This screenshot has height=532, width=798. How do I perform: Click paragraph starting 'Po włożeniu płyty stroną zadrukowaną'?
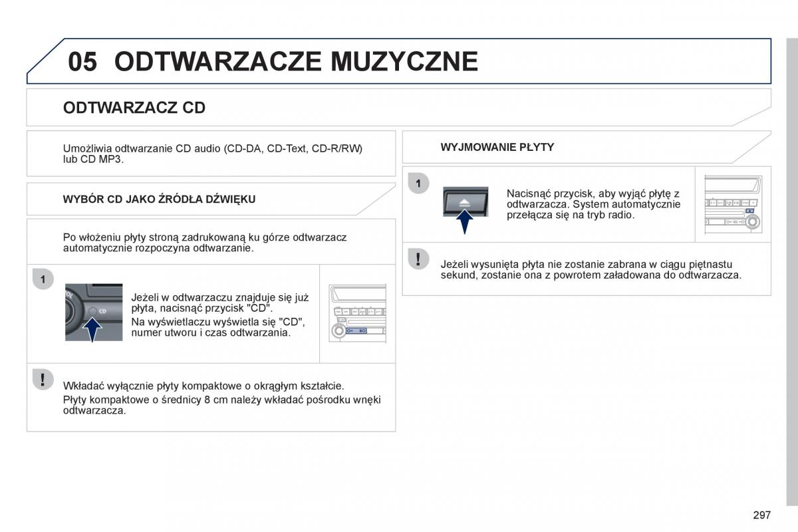(205, 242)
